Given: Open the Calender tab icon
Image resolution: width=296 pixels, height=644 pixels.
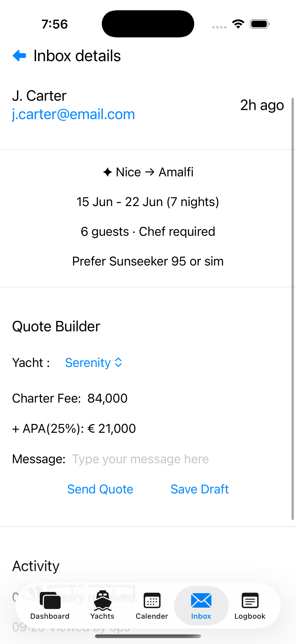Looking at the screenshot, I should point(152,601).
